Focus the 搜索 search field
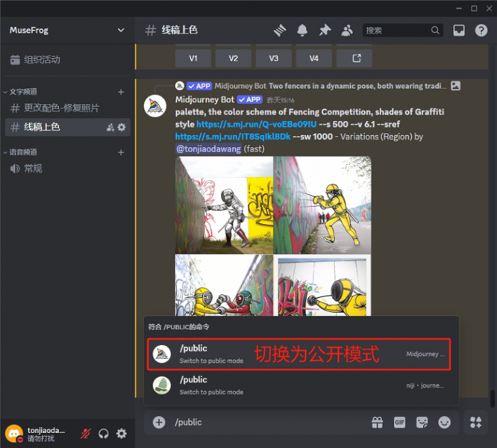Viewport: 497px width, 448px height. click(402, 31)
